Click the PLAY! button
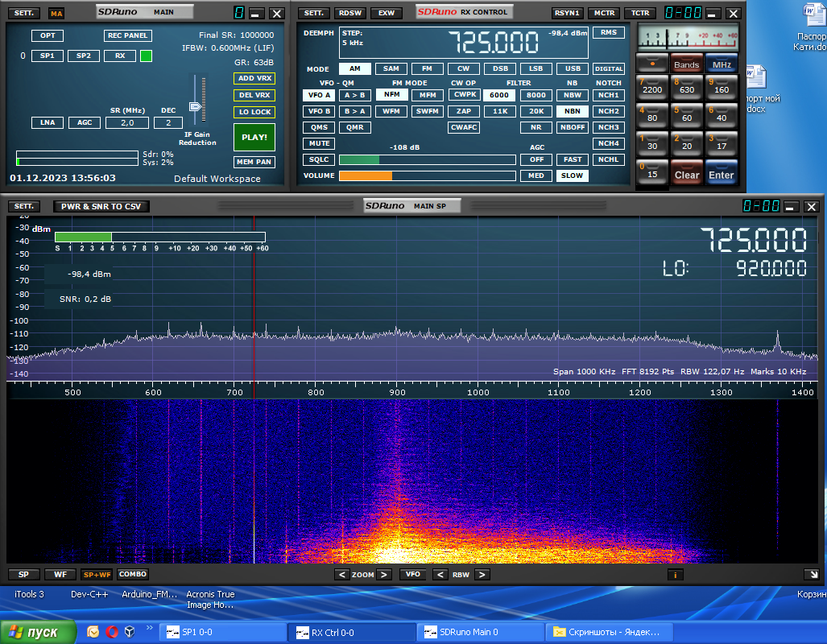This screenshot has height=644, width=827. click(254, 137)
